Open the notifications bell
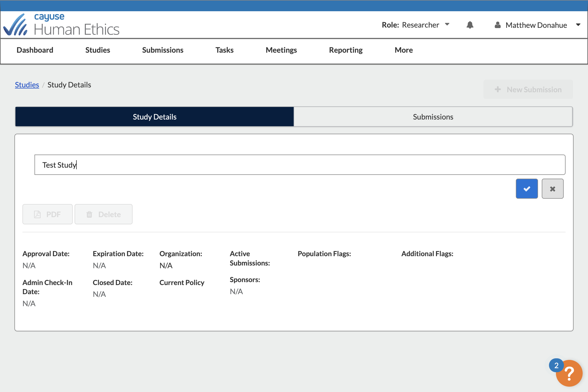The image size is (588, 392). 470,25
